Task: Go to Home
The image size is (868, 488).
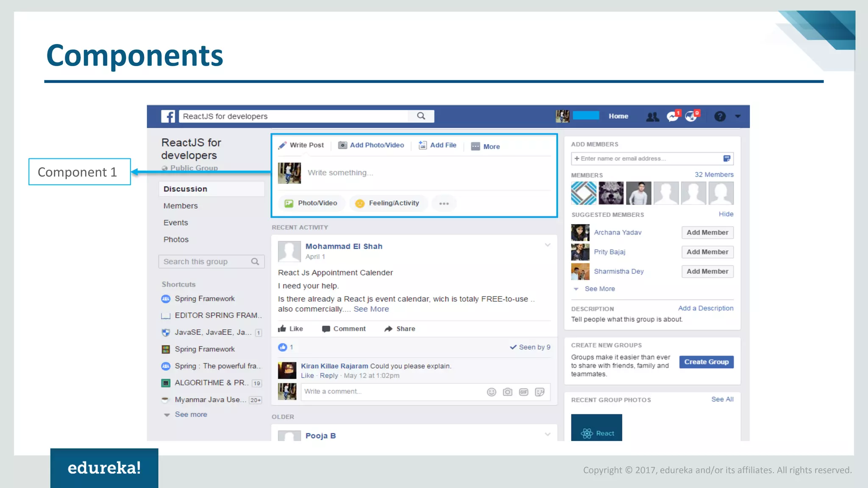Action: [618, 116]
